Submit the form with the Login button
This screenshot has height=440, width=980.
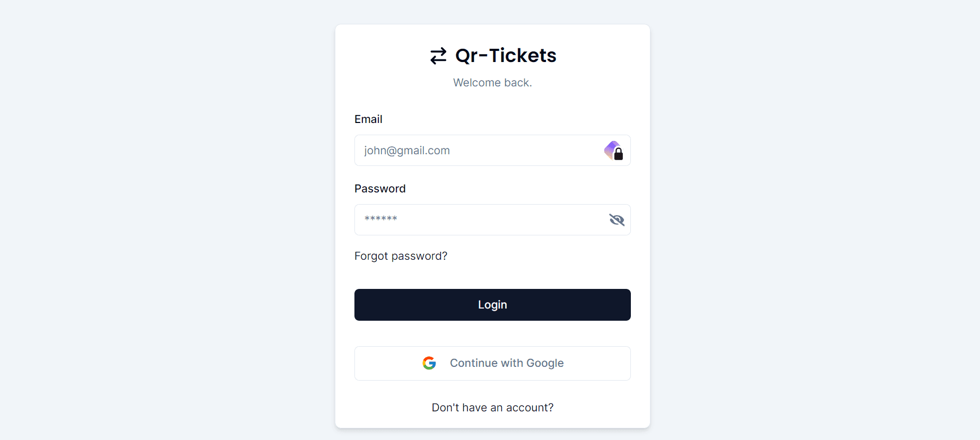[x=492, y=305]
